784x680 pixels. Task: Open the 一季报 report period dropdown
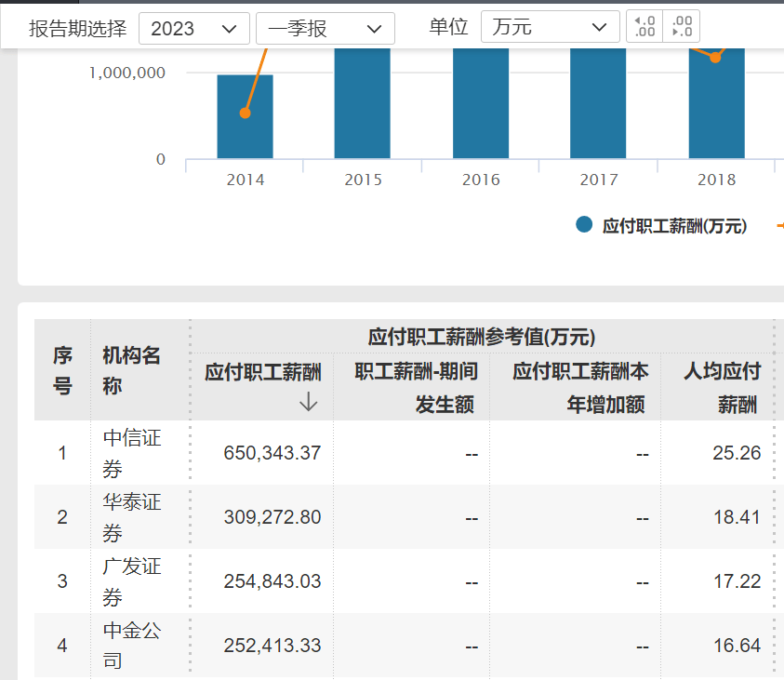pyautogui.click(x=325, y=28)
